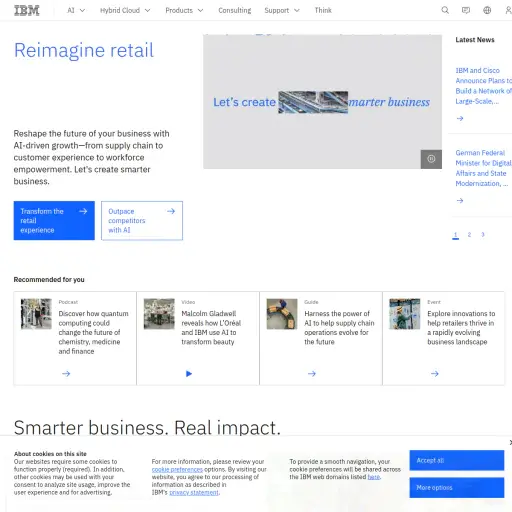Click Transform the retail experience button
Image resolution: width=512 pixels, height=512 pixels.
pos(54,220)
